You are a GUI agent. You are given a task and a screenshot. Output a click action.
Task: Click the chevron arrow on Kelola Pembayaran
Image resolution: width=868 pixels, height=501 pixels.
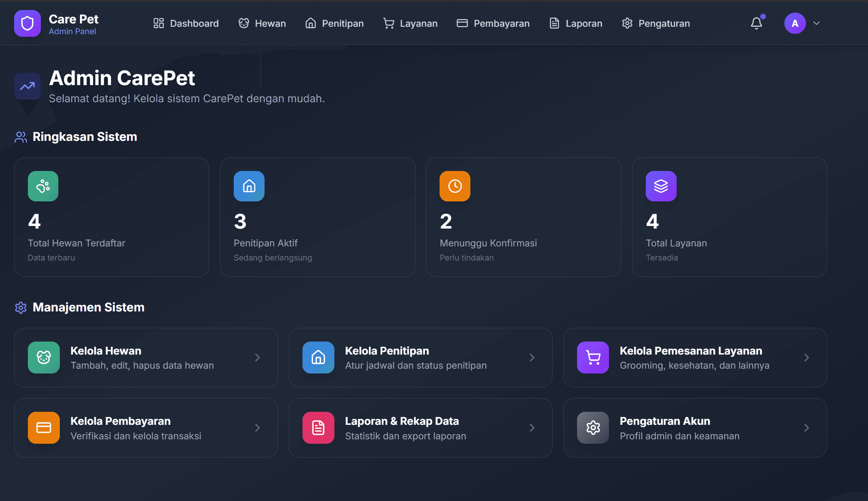(x=258, y=428)
